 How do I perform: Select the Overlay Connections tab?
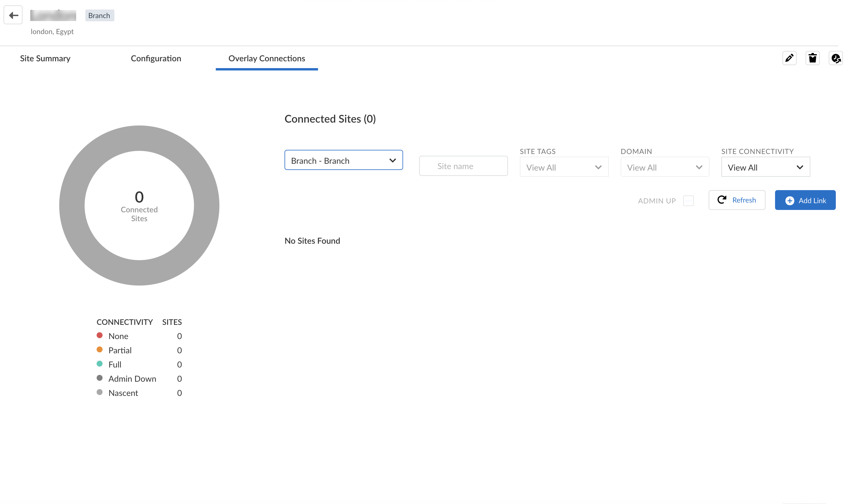[266, 58]
